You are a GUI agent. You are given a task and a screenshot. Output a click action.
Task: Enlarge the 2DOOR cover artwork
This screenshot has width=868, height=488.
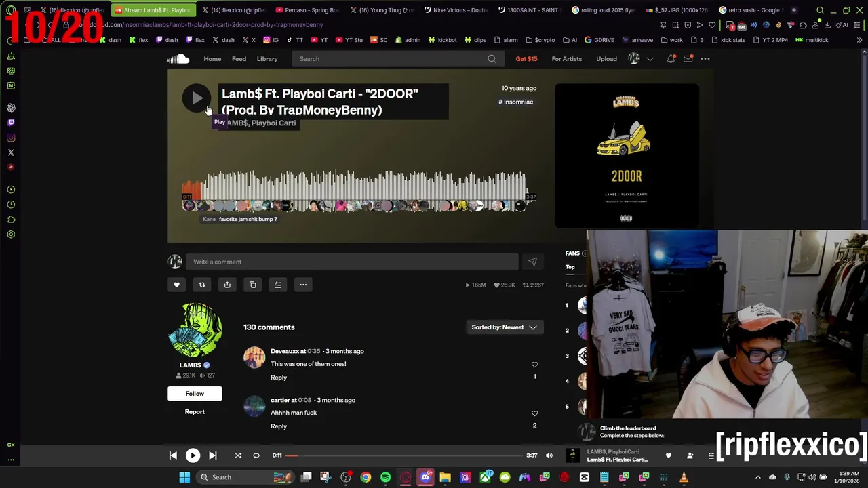click(627, 156)
